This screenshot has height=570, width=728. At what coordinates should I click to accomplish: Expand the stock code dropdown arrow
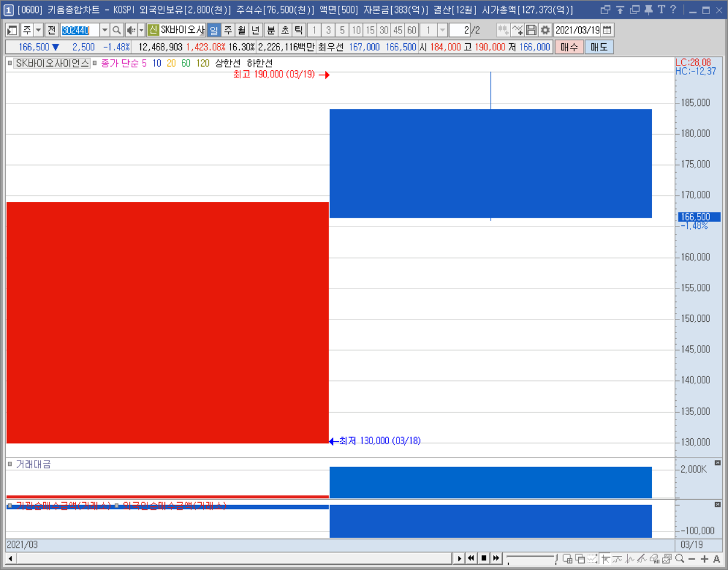(105, 30)
